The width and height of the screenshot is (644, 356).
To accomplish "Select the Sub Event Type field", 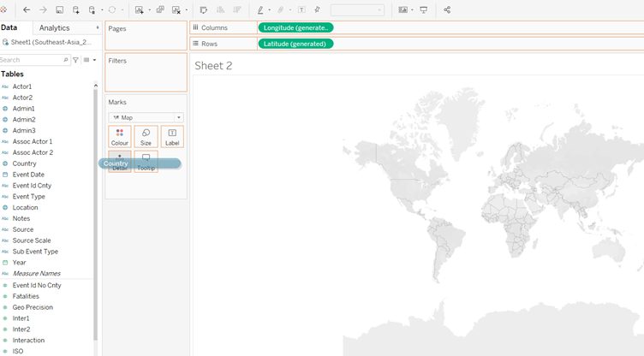I will click(35, 252).
